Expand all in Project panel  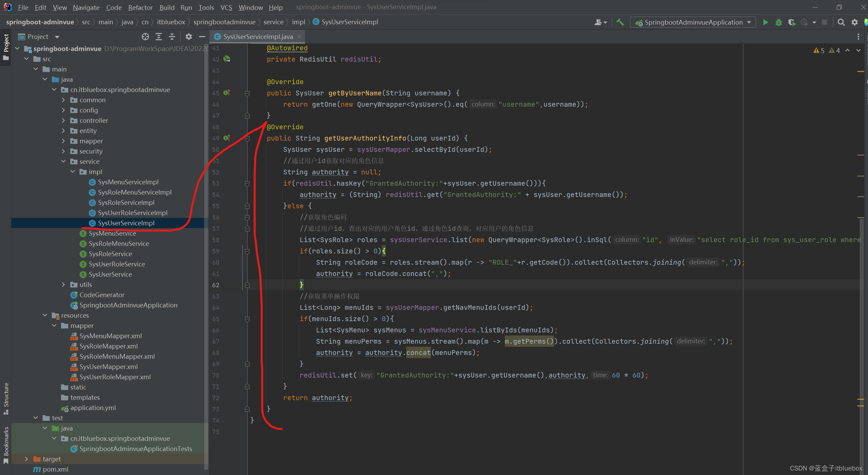click(159, 37)
